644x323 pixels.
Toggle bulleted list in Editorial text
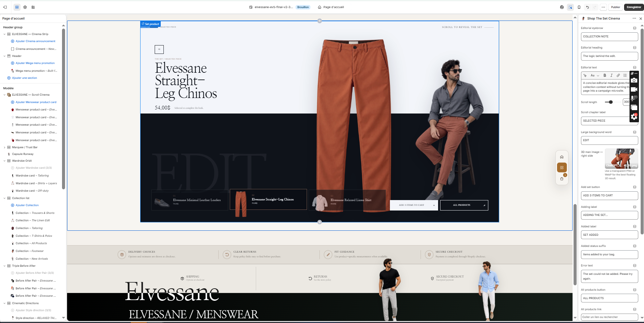pyautogui.click(x=625, y=75)
